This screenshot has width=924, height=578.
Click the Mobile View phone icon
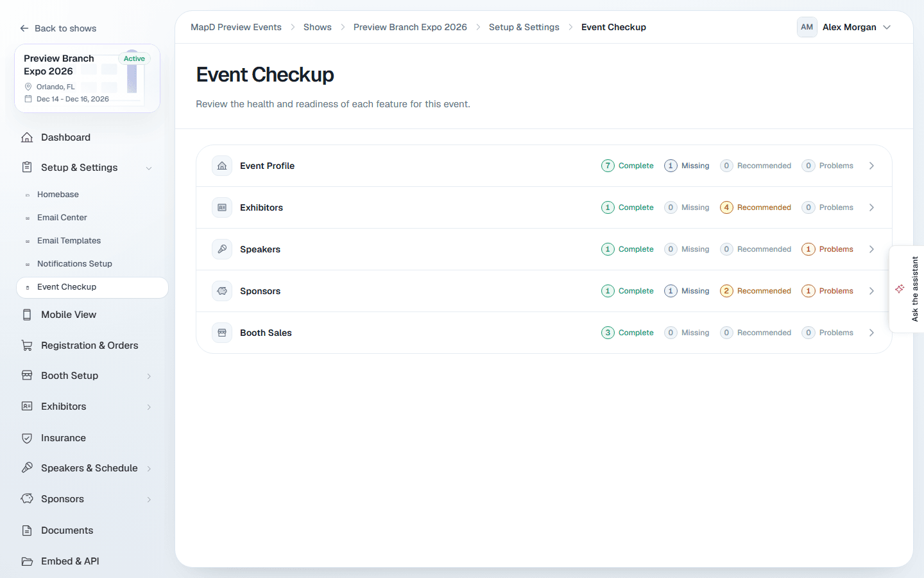click(x=27, y=315)
